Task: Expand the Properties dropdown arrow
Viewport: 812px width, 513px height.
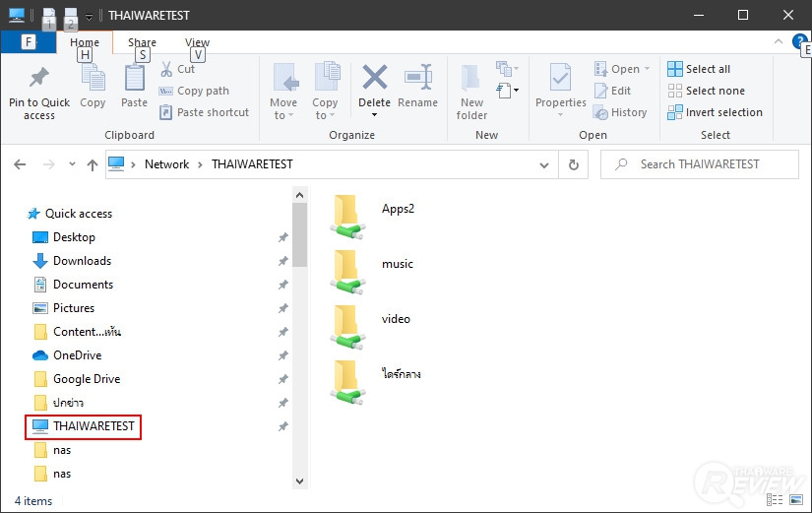Action: 560,114
